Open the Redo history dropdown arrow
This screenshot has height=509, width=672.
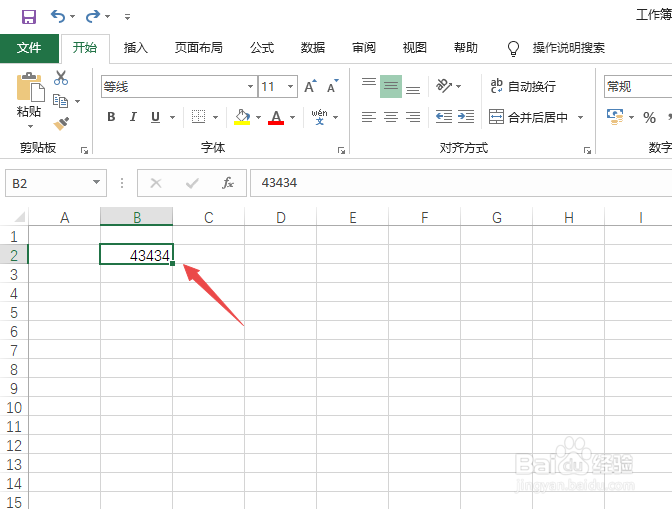[108, 17]
